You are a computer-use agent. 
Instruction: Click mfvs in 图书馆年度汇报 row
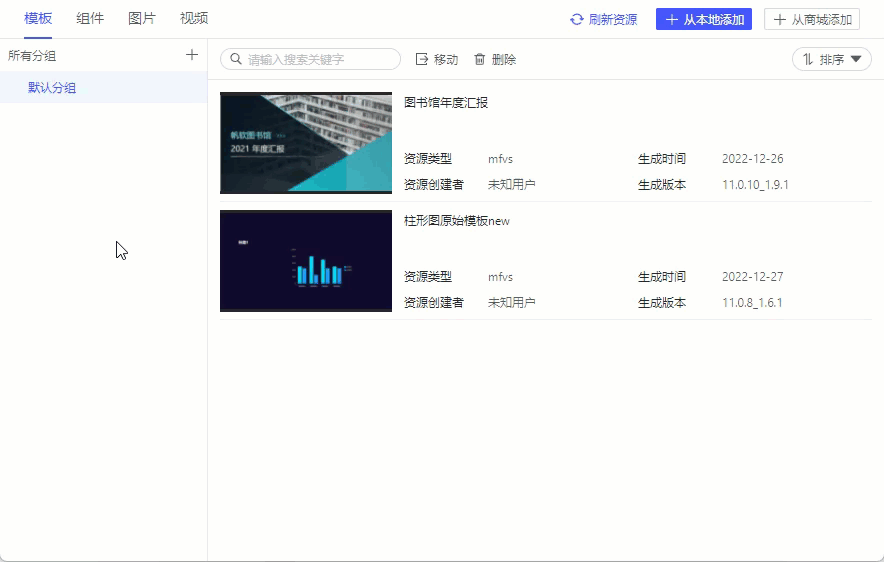(x=500, y=159)
